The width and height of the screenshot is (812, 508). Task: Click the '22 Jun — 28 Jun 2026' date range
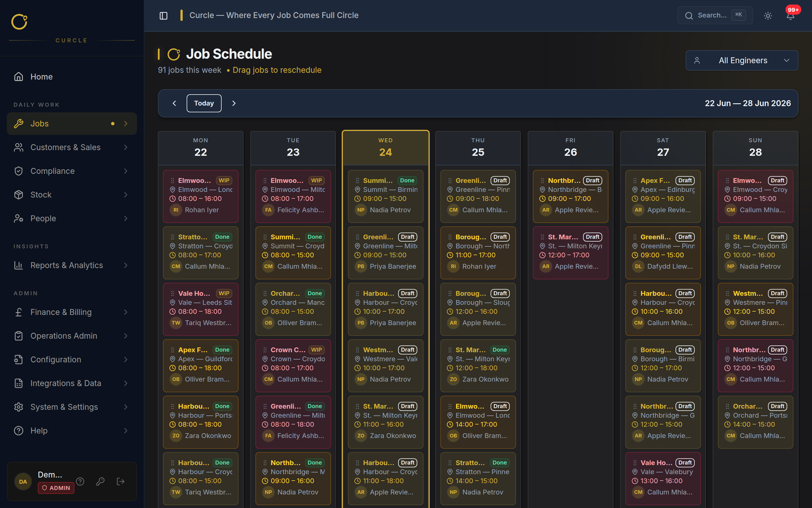pyautogui.click(x=748, y=103)
